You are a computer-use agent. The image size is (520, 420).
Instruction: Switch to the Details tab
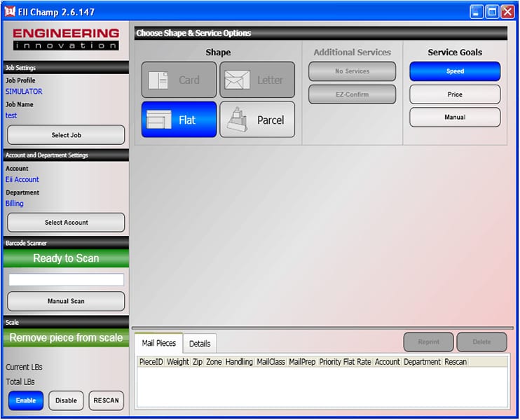tap(200, 344)
